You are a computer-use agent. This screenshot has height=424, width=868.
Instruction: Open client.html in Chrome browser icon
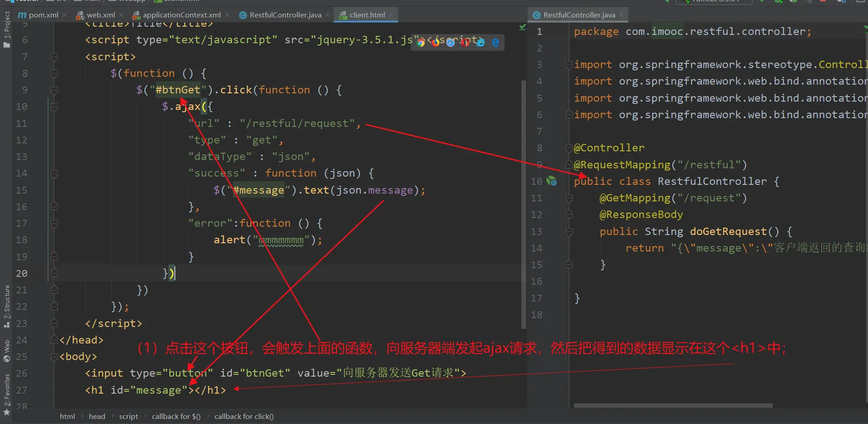(421, 43)
